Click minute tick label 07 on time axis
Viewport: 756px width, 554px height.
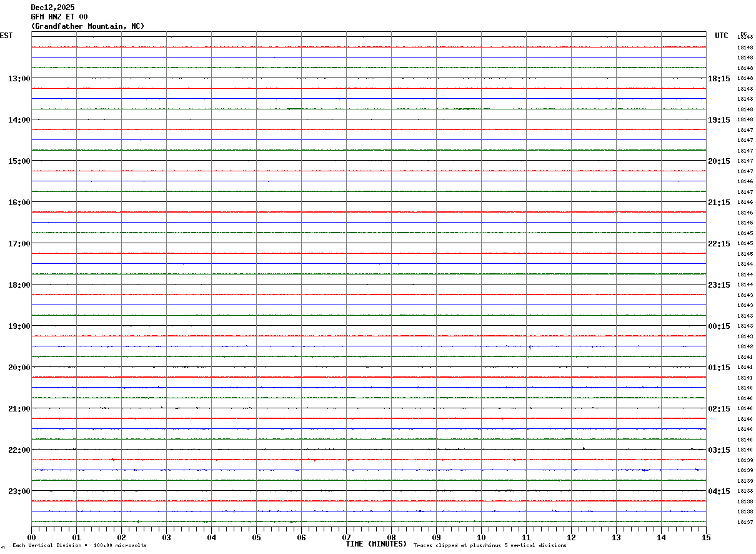(346, 538)
